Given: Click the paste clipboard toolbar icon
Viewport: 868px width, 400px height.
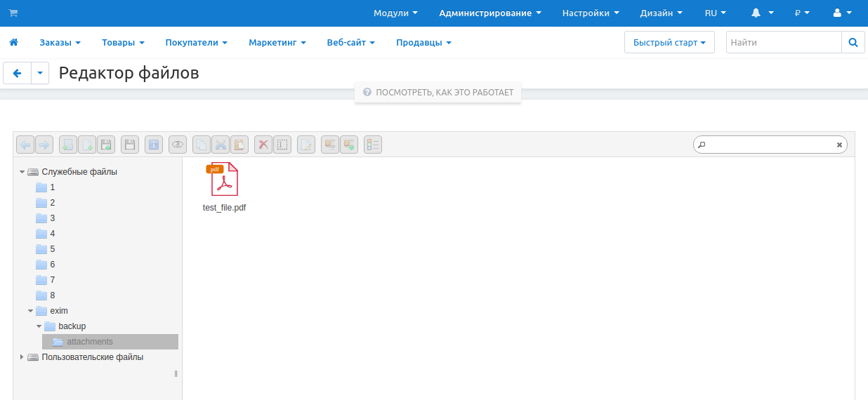Looking at the screenshot, I should 239,145.
